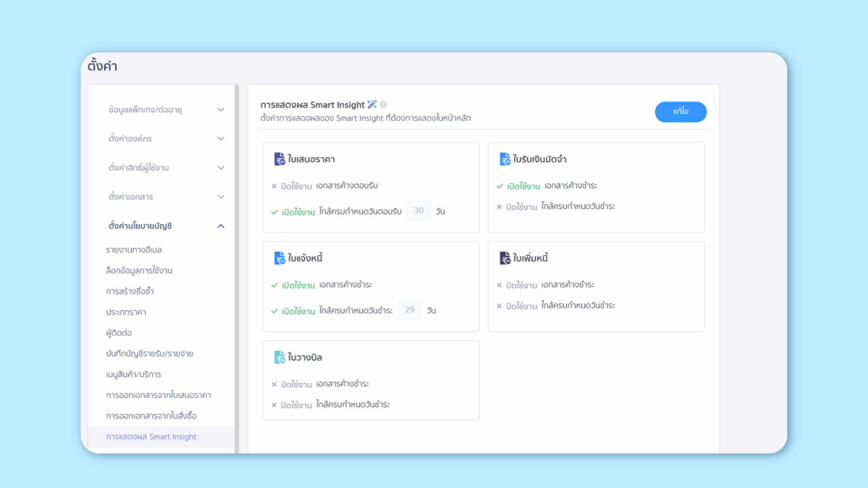Expand the ข้อมูลแพ็กเกจ/ต่ออายุ section
The height and width of the screenshot is (488, 868).
(x=221, y=109)
